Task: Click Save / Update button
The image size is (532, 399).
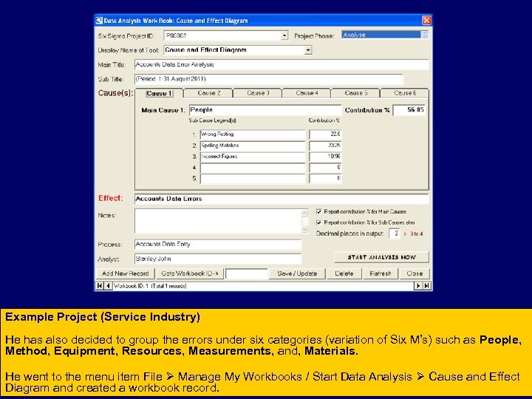Action: click(297, 273)
